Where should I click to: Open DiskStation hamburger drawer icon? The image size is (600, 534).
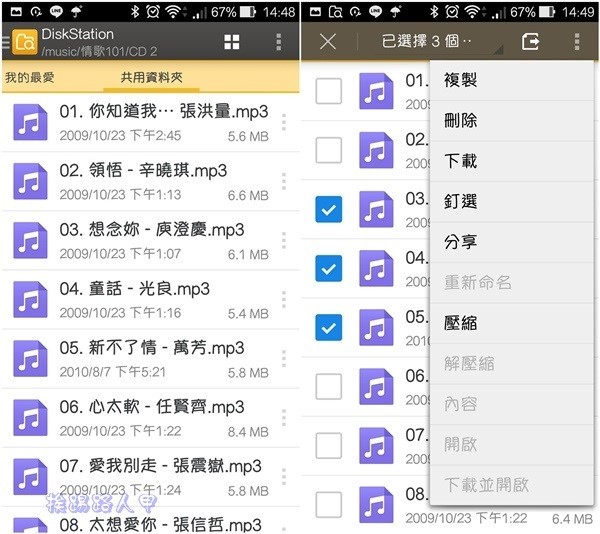click(x=6, y=42)
